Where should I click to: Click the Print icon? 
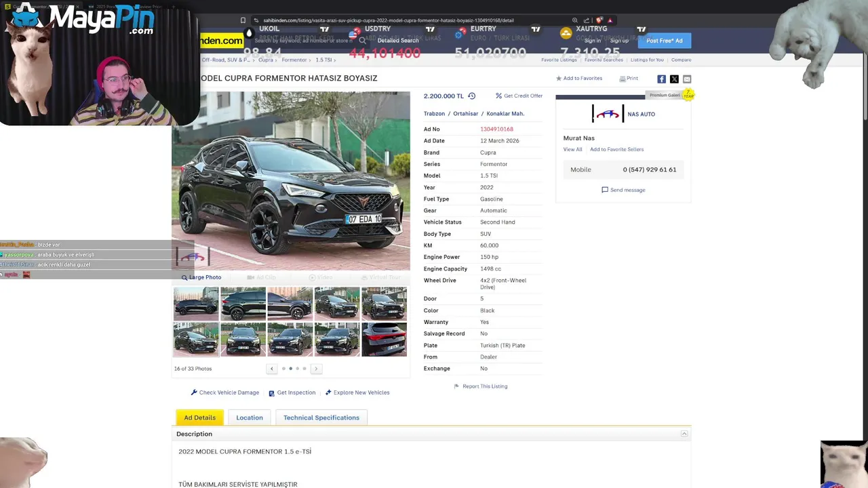point(629,79)
